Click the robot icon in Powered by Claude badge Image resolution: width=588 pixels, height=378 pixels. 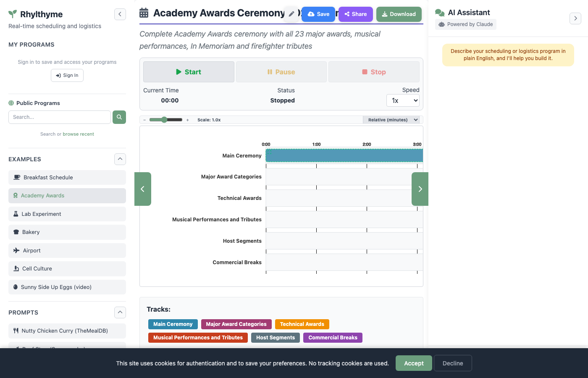coord(441,24)
